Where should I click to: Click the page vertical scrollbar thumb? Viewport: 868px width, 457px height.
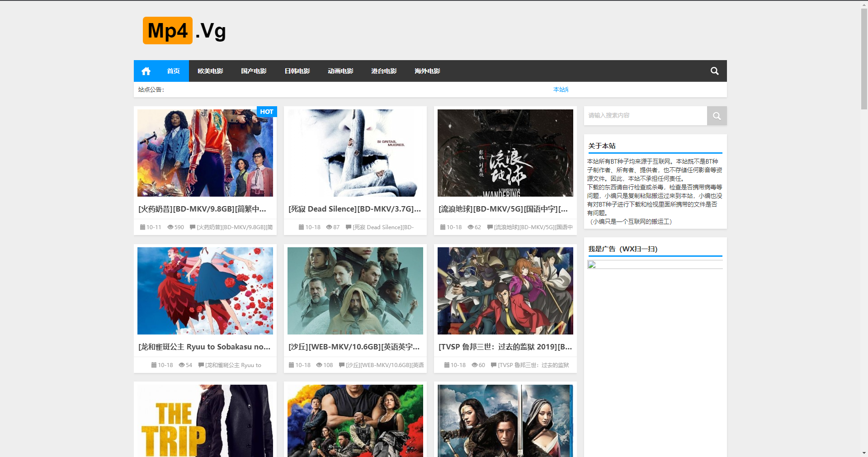(864, 59)
